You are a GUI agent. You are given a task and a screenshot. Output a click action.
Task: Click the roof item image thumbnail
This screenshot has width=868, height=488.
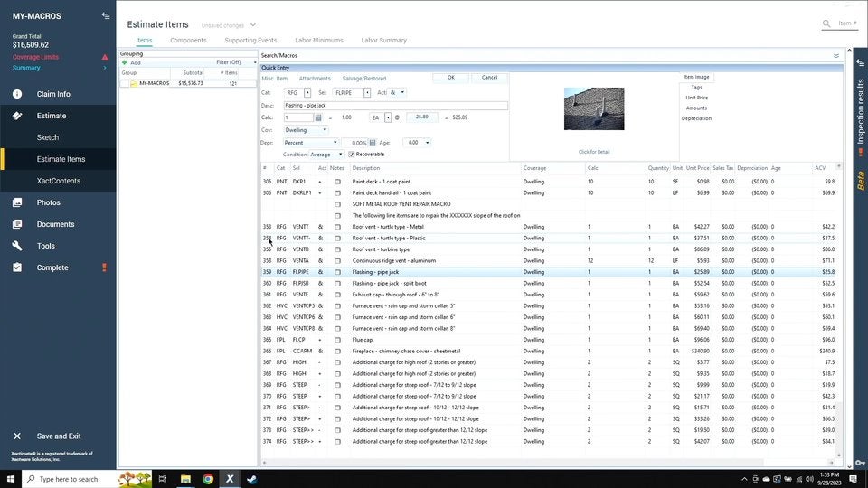coord(594,108)
